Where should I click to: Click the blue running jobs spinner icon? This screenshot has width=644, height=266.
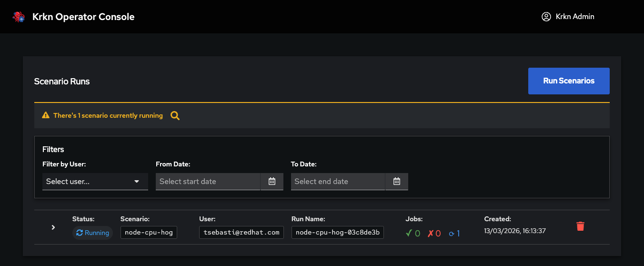[x=452, y=234]
